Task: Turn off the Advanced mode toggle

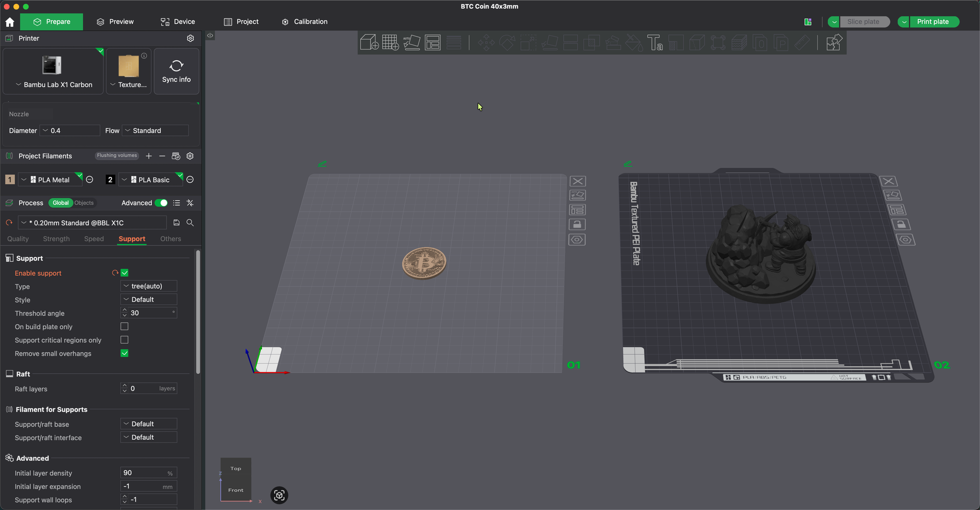Action: [161, 203]
